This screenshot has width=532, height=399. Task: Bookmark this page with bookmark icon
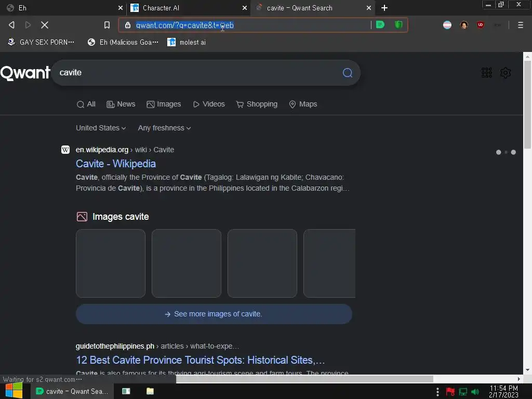pyautogui.click(x=107, y=25)
